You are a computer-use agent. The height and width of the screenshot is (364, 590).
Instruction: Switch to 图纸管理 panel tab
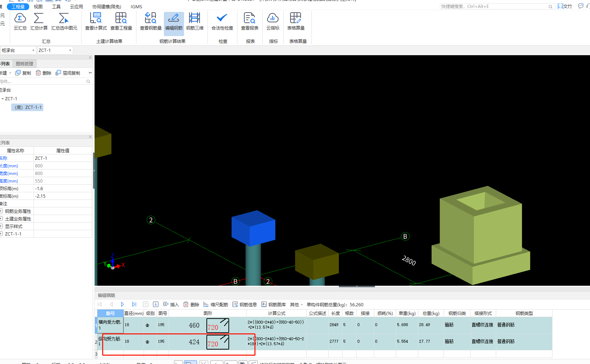pyautogui.click(x=25, y=64)
